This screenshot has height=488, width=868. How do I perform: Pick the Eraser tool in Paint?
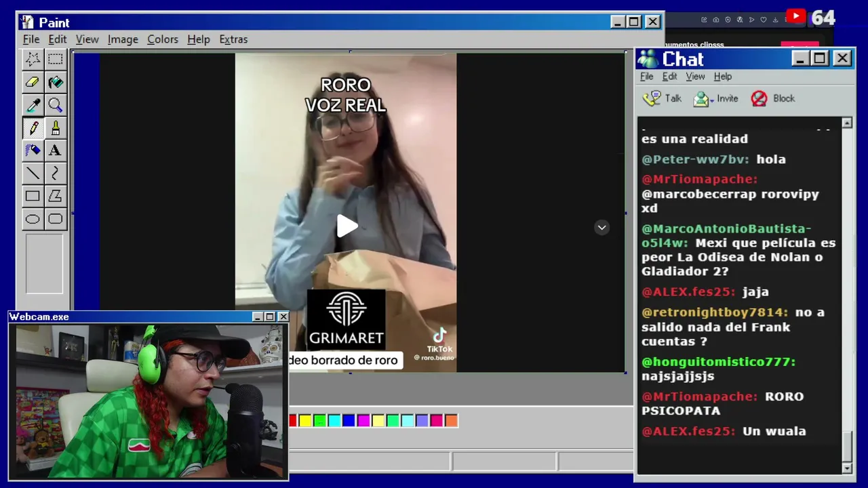pyautogui.click(x=32, y=82)
